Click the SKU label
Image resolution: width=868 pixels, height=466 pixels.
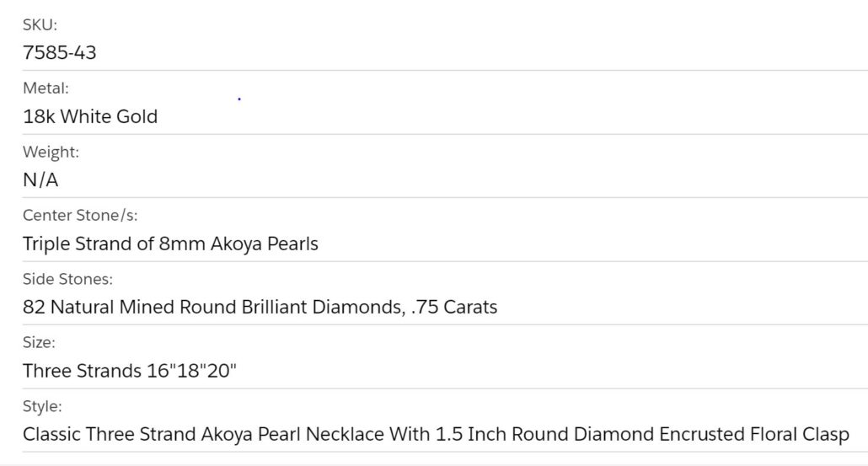(x=40, y=25)
